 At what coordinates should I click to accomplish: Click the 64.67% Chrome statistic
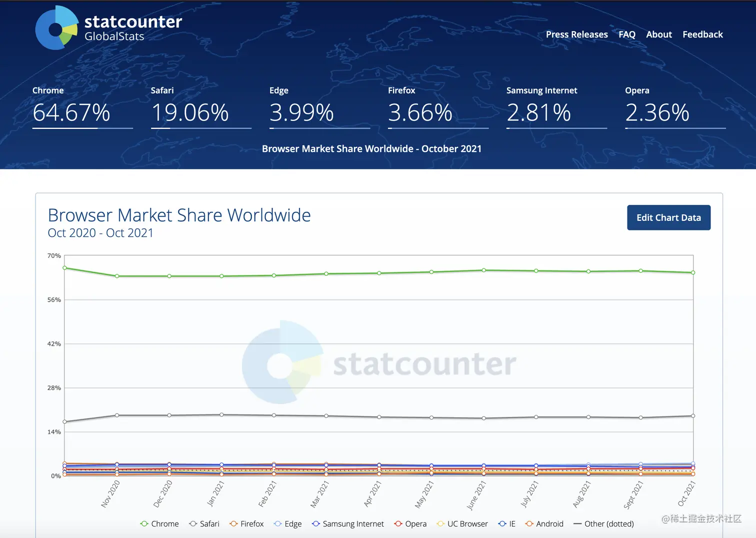[x=71, y=113]
